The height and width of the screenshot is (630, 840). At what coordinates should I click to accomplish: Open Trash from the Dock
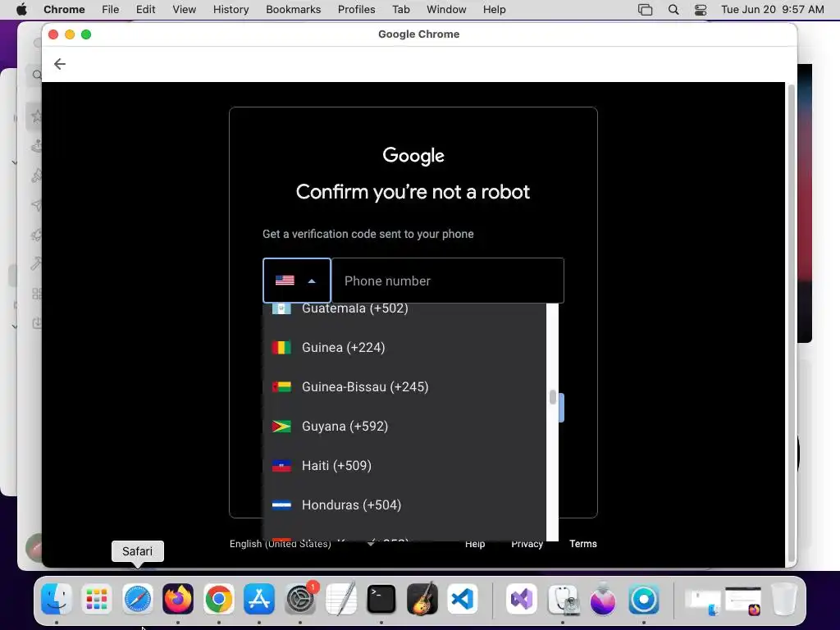point(783,599)
